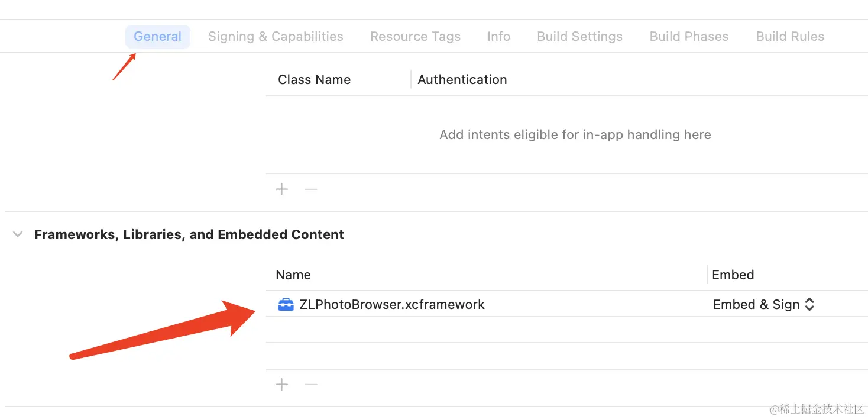Image resolution: width=868 pixels, height=419 pixels.
Task: Click the Embed column header
Action: click(x=733, y=275)
